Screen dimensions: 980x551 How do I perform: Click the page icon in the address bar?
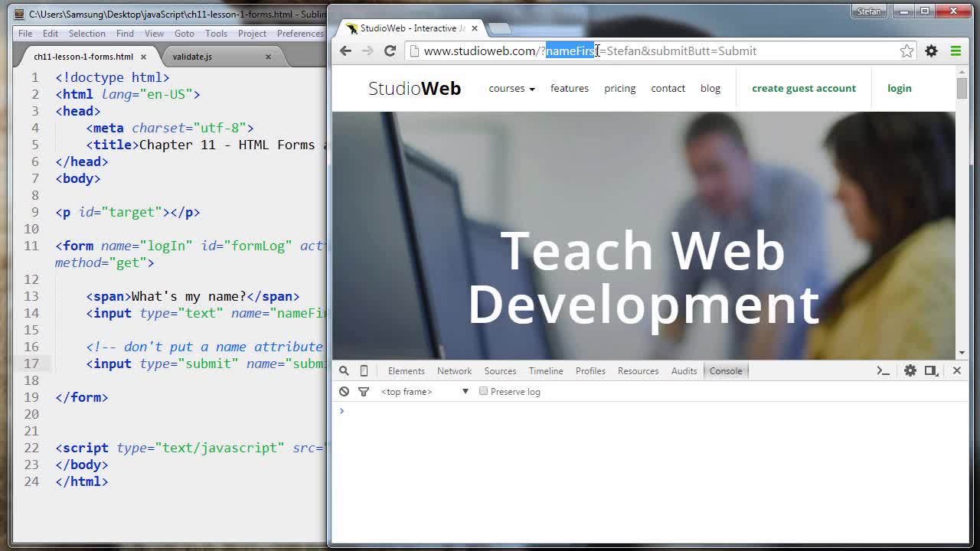[x=414, y=51]
